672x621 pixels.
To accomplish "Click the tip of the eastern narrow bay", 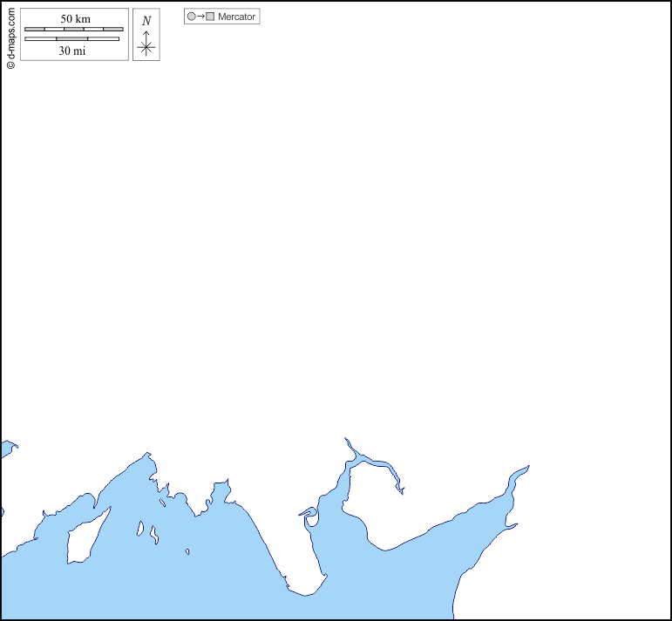I will (x=525, y=468).
